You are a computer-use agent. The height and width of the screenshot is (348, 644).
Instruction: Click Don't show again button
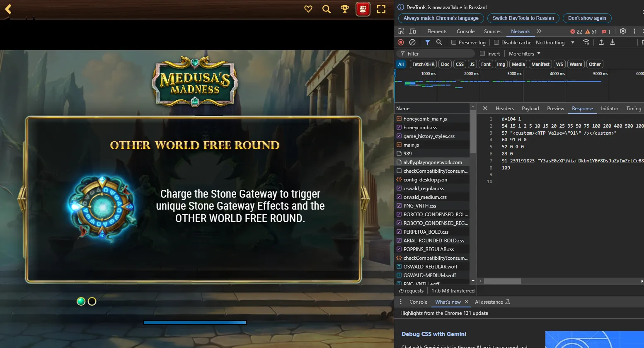point(587,18)
